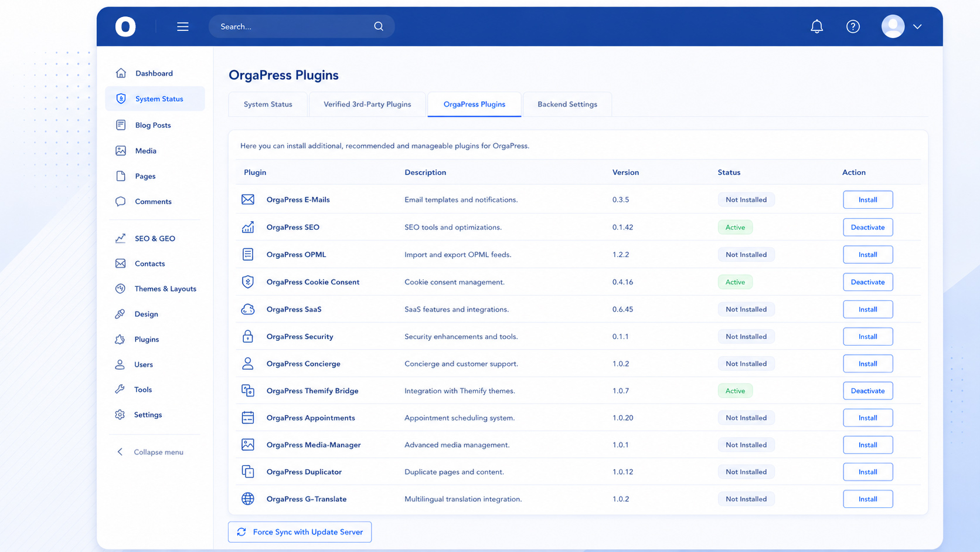This screenshot has height=552, width=980.
Task: Collapse the sidebar menu with the chevron
Action: (x=120, y=452)
